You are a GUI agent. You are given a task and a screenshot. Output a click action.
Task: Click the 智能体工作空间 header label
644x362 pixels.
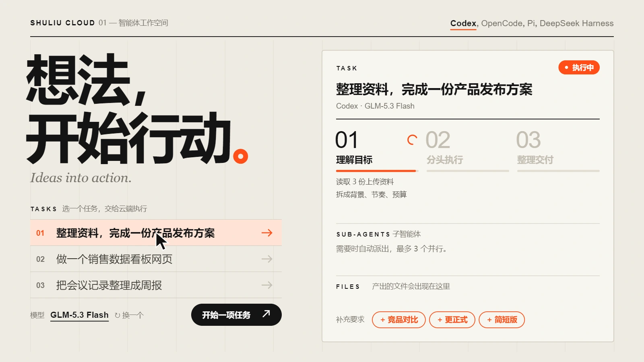[143, 23]
